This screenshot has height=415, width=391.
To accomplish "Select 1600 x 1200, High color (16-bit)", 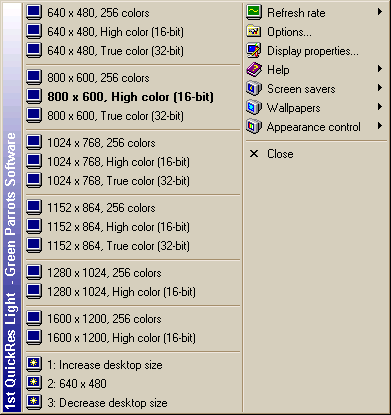I will pyautogui.click(x=133, y=338).
